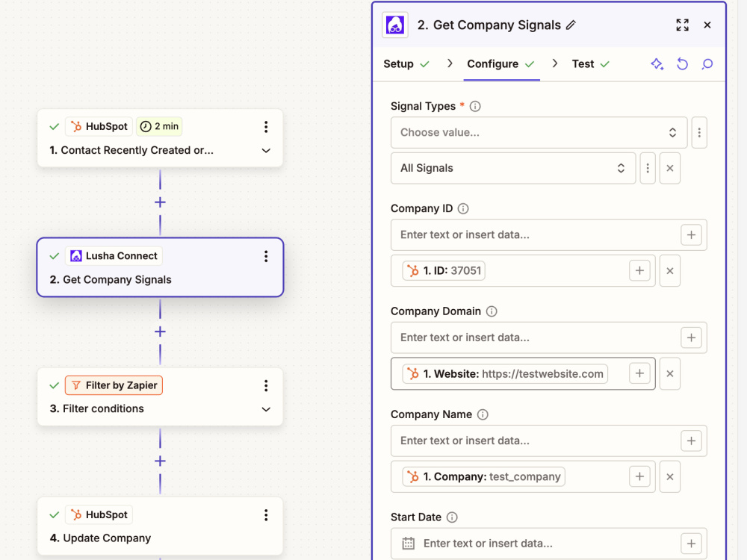
Task: Switch to the Test tab
Action: [590, 63]
